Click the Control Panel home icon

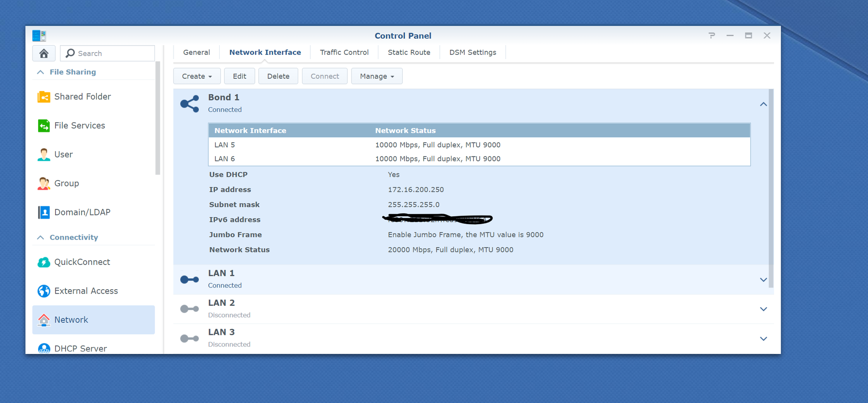[44, 53]
